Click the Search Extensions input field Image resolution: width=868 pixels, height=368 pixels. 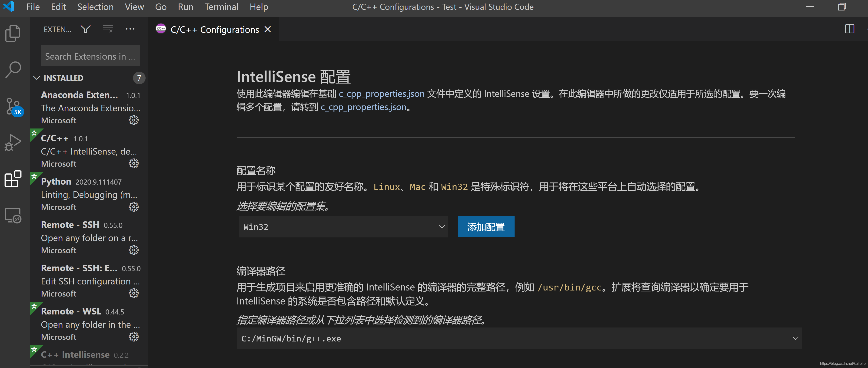(x=90, y=55)
